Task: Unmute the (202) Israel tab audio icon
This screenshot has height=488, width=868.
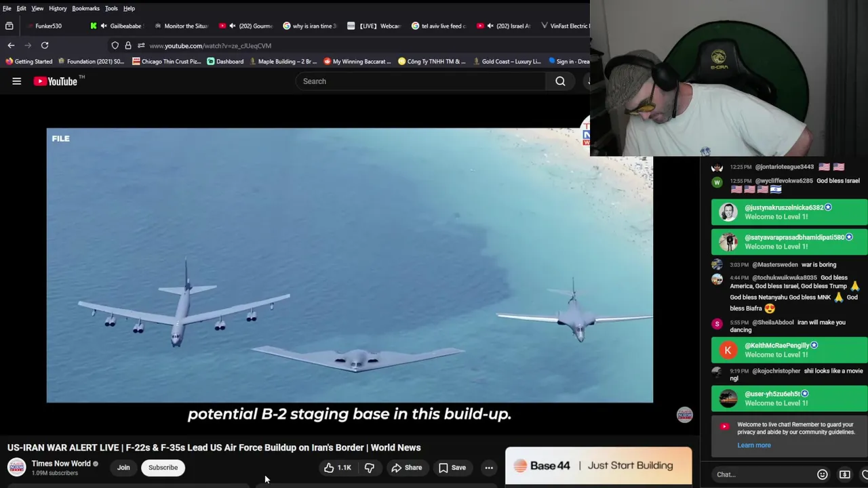Action: point(490,26)
